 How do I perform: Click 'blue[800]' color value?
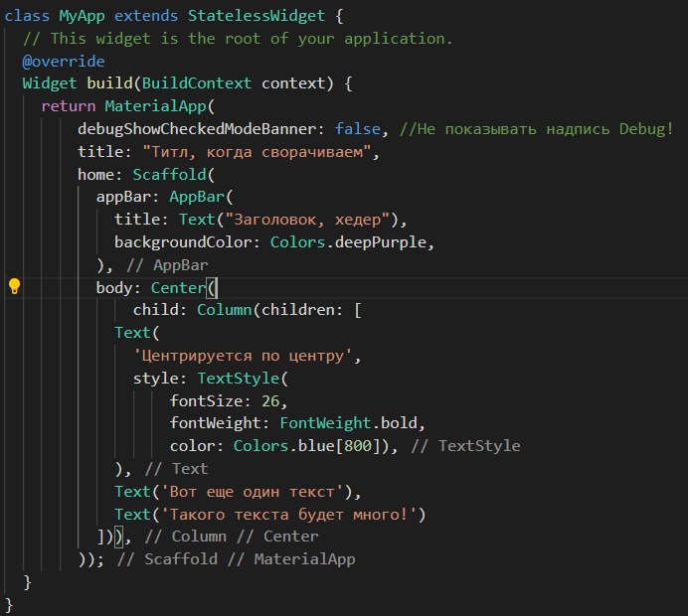coord(339,446)
